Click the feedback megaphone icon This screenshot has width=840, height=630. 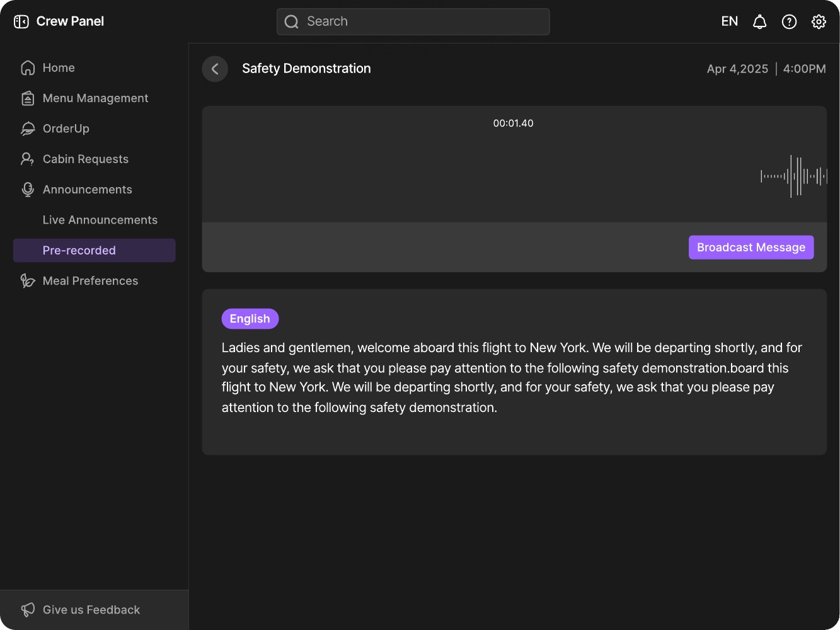(28, 610)
